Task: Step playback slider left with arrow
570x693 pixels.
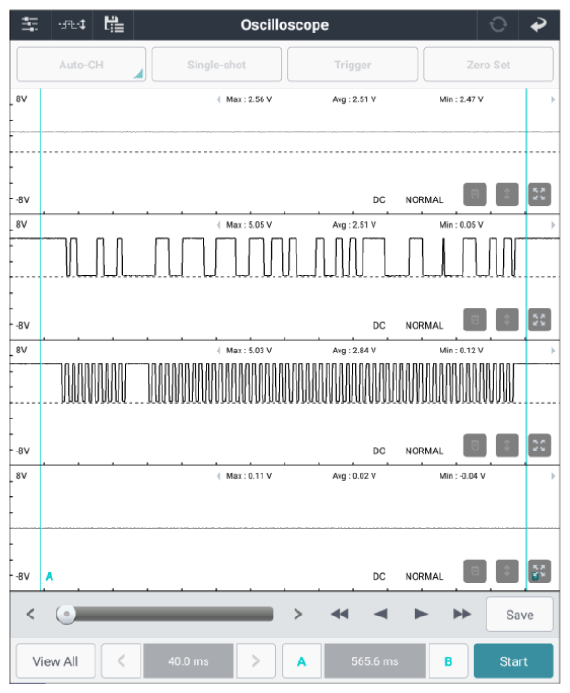Action: (30, 614)
